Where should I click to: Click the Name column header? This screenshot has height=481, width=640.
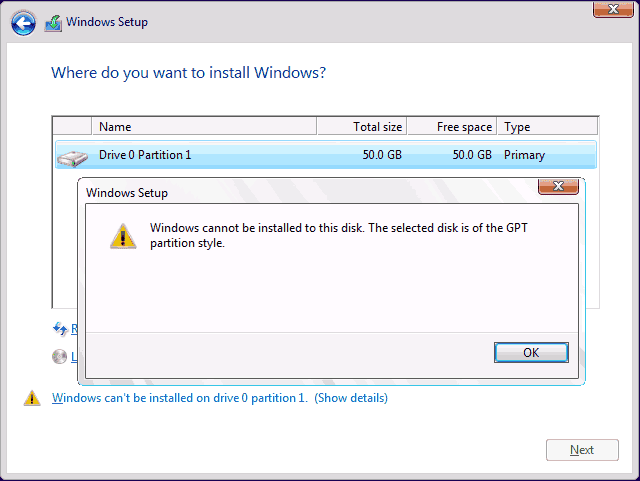coord(203,127)
